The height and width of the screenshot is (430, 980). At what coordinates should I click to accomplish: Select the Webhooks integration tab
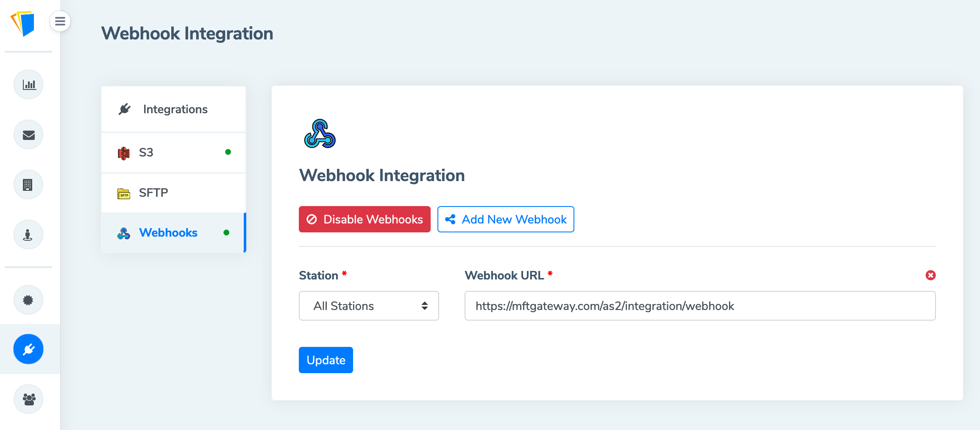[174, 232]
